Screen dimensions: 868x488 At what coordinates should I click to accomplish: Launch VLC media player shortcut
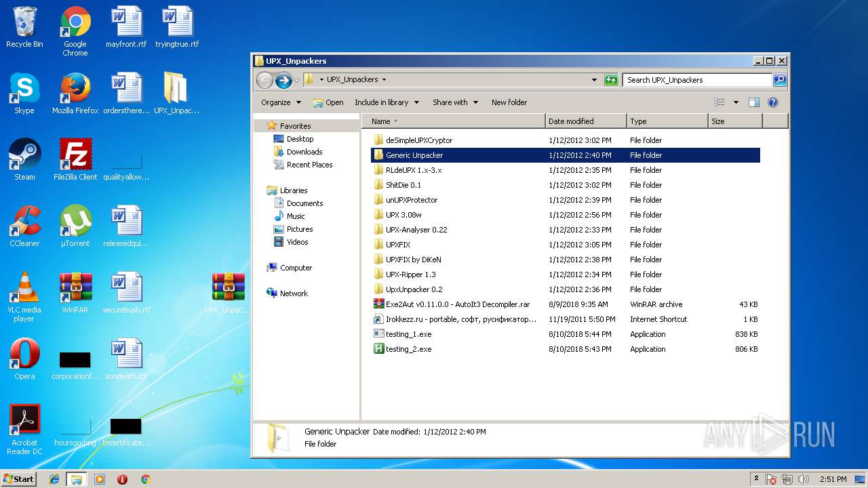point(24,297)
